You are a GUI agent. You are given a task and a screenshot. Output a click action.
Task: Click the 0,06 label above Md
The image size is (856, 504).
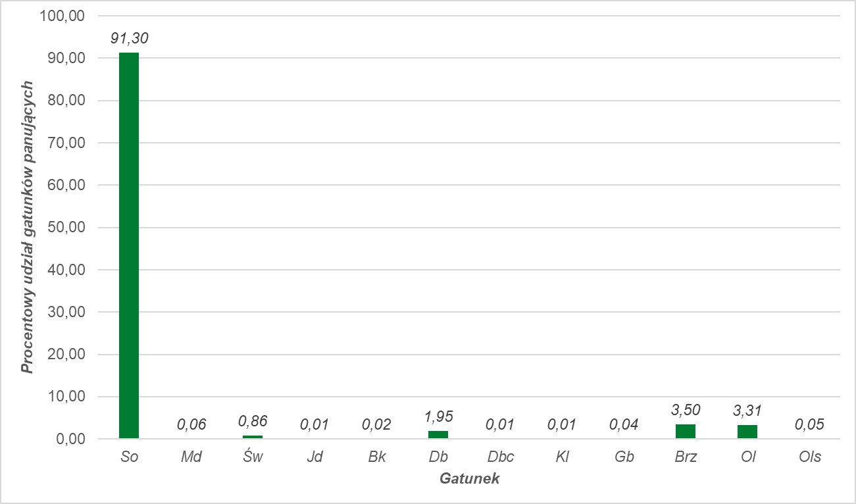(191, 424)
